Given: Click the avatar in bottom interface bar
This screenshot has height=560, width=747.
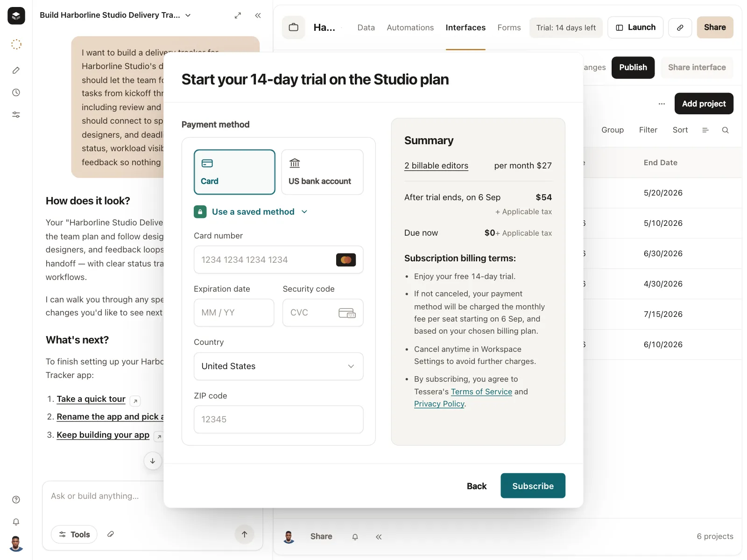Looking at the screenshot, I should (x=289, y=537).
